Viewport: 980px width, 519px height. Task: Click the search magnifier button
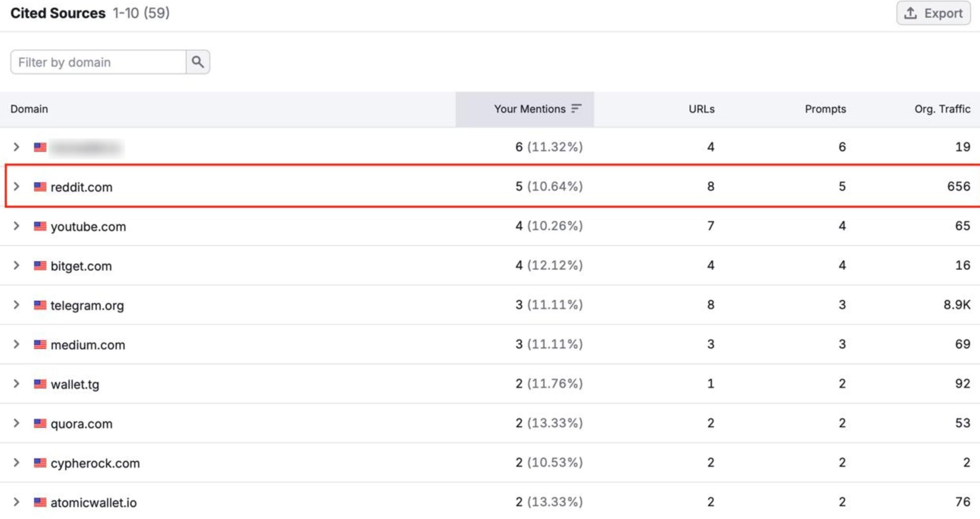[x=198, y=62]
